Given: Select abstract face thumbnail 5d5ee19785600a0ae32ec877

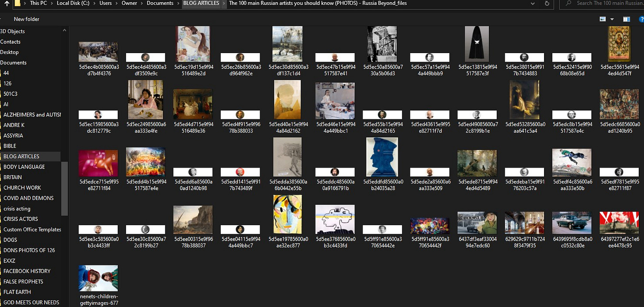Looking at the screenshot, I should [x=287, y=215].
